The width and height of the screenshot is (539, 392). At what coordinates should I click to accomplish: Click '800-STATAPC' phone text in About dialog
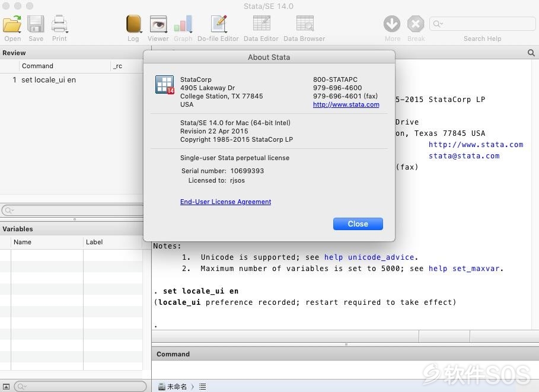tap(335, 79)
